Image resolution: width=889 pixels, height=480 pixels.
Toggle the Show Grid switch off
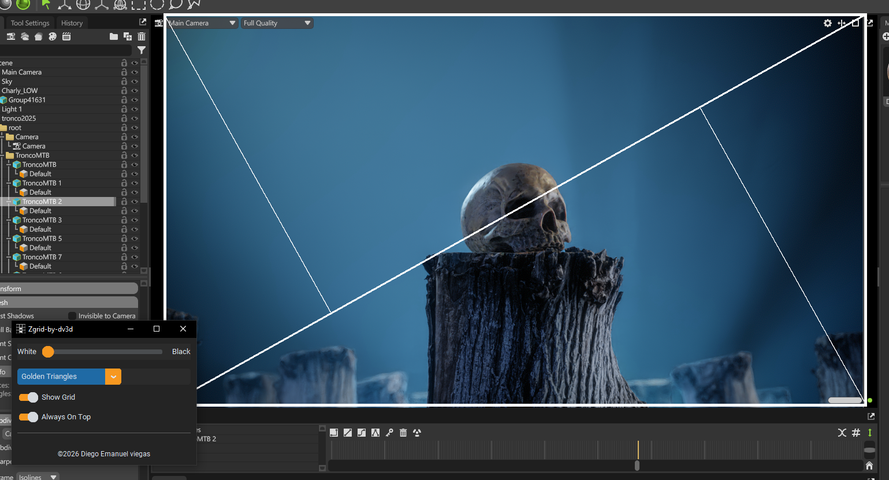(x=29, y=397)
